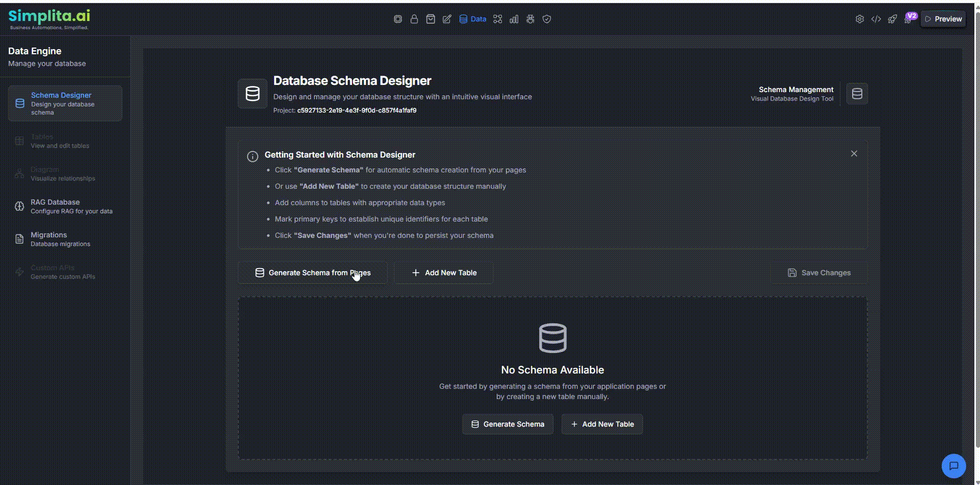Switch to the Data tab in the toolbar

472,19
